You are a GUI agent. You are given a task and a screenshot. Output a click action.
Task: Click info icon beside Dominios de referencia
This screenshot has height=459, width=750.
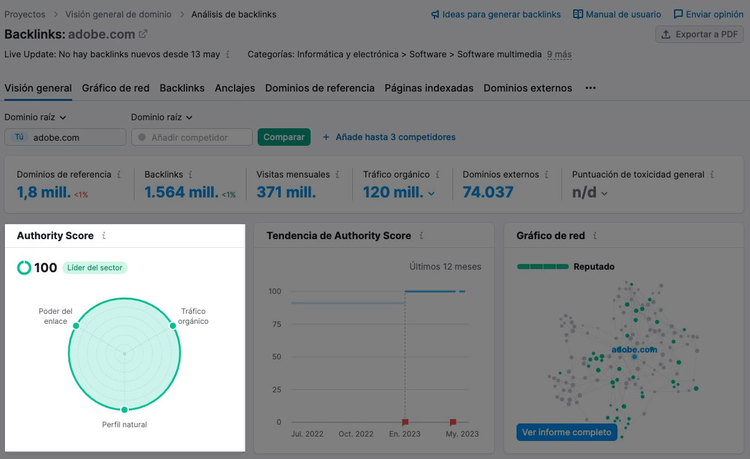click(x=119, y=175)
